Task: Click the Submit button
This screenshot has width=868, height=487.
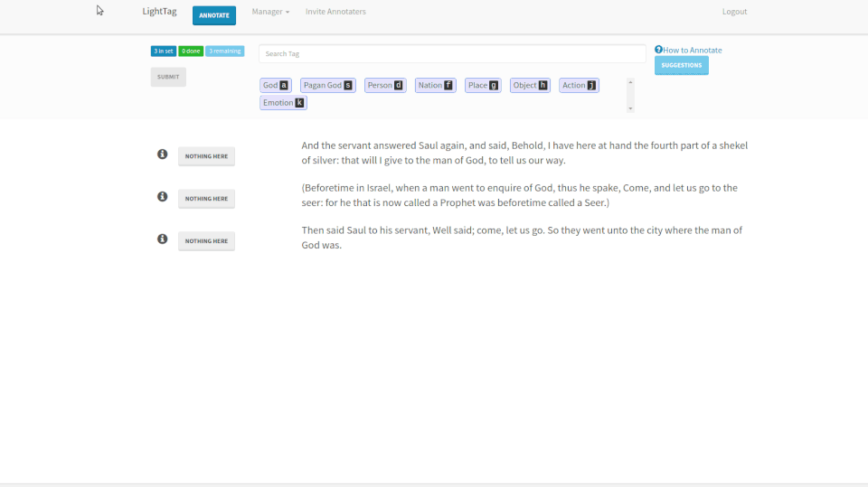Action: 168,77
